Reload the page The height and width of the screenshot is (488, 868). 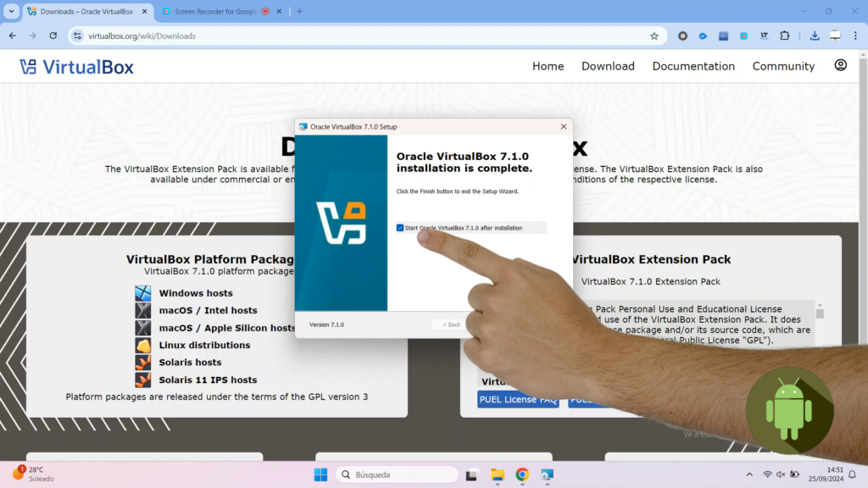[x=53, y=36]
